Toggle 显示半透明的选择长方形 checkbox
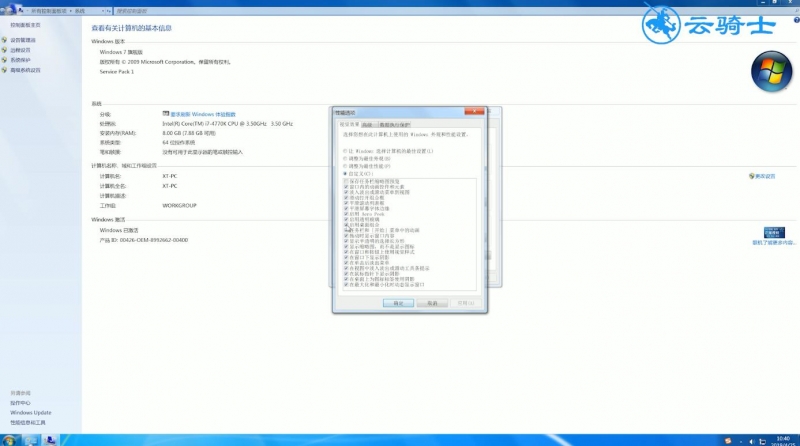 pyautogui.click(x=346, y=241)
